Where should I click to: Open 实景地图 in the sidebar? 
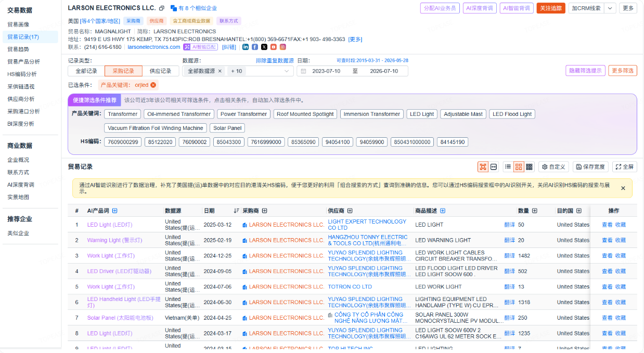point(18,197)
